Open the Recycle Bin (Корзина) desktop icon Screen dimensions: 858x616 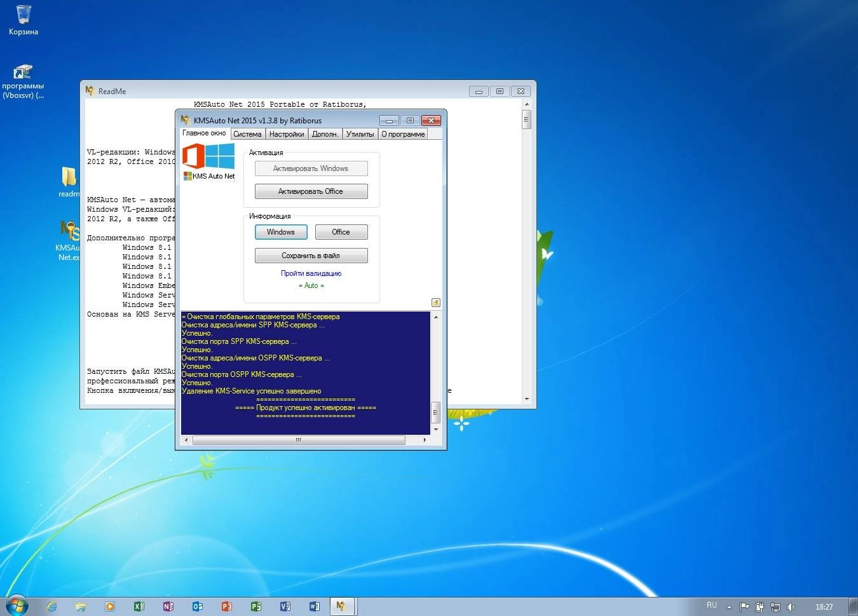pos(23,20)
